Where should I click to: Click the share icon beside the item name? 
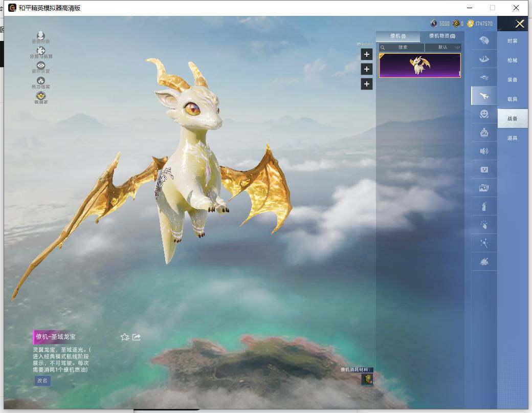(x=137, y=337)
